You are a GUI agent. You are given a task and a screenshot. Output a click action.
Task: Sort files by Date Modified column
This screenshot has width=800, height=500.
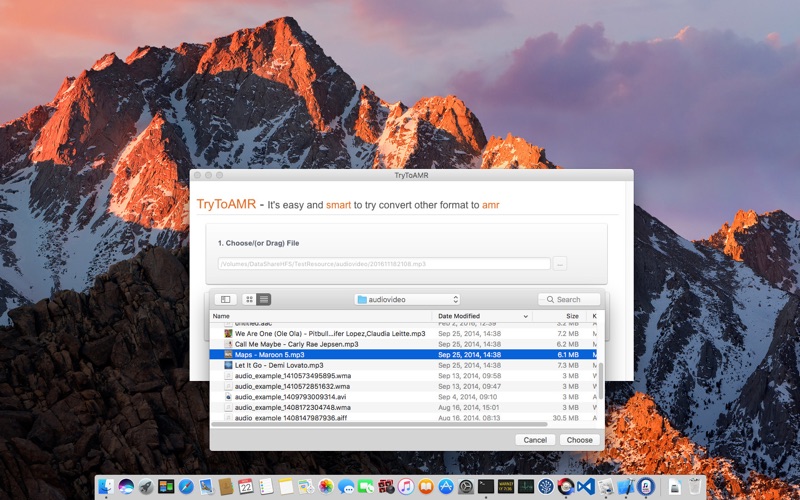[x=482, y=316]
